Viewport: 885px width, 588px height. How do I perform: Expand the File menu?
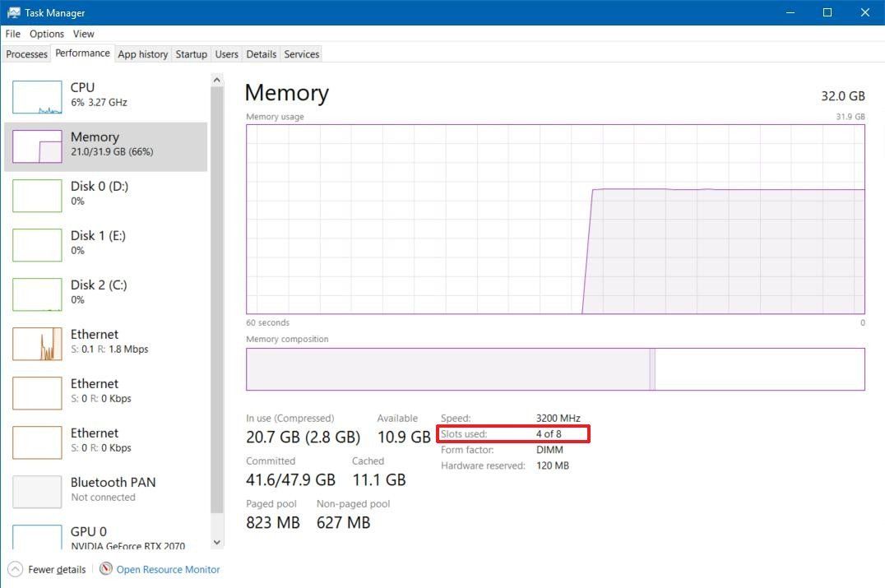coord(12,34)
